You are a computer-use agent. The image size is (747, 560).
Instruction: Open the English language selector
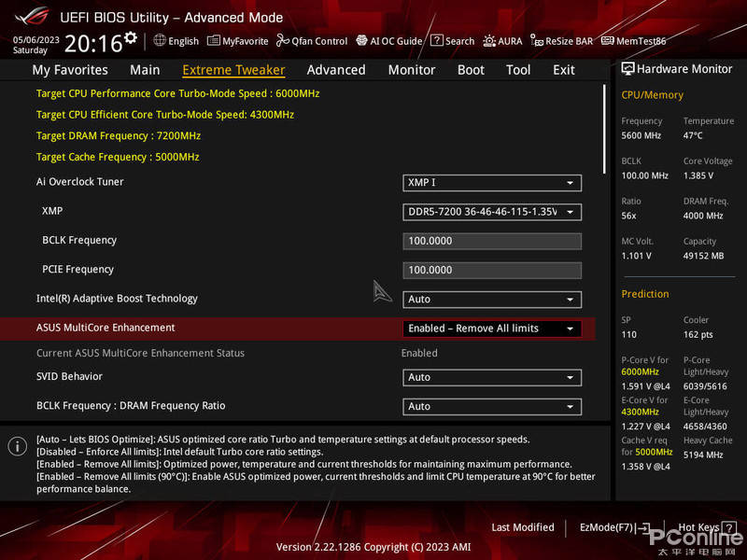click(176, 41)
